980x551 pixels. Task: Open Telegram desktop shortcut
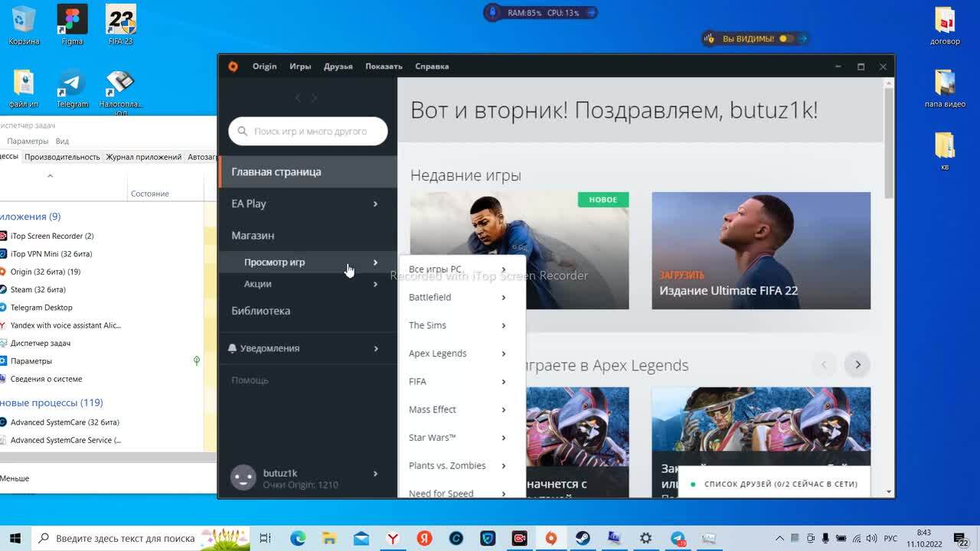tap(72, 88)
